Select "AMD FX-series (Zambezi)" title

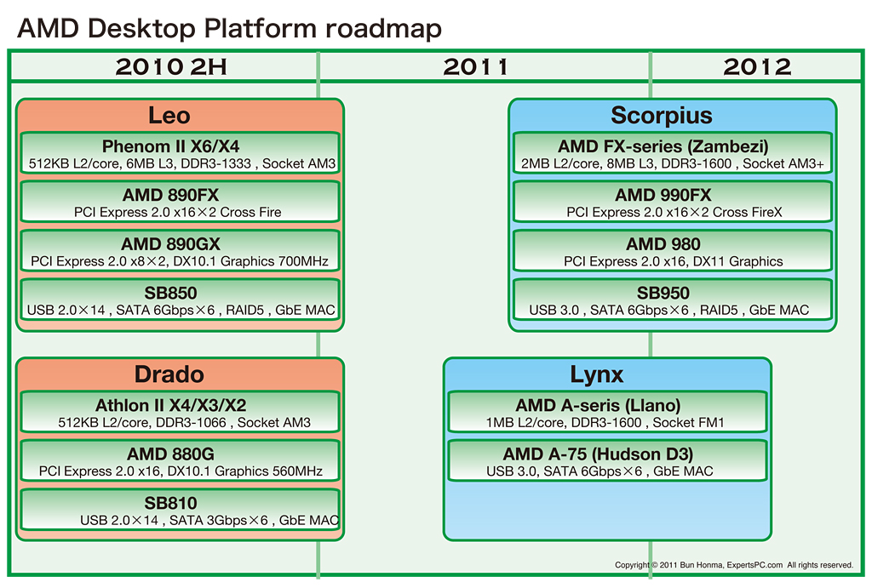(x=663, y=146)
